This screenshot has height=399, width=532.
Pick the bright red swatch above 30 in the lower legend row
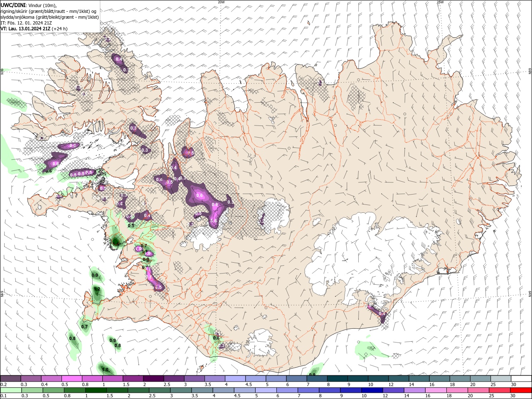tap(521, 390)
